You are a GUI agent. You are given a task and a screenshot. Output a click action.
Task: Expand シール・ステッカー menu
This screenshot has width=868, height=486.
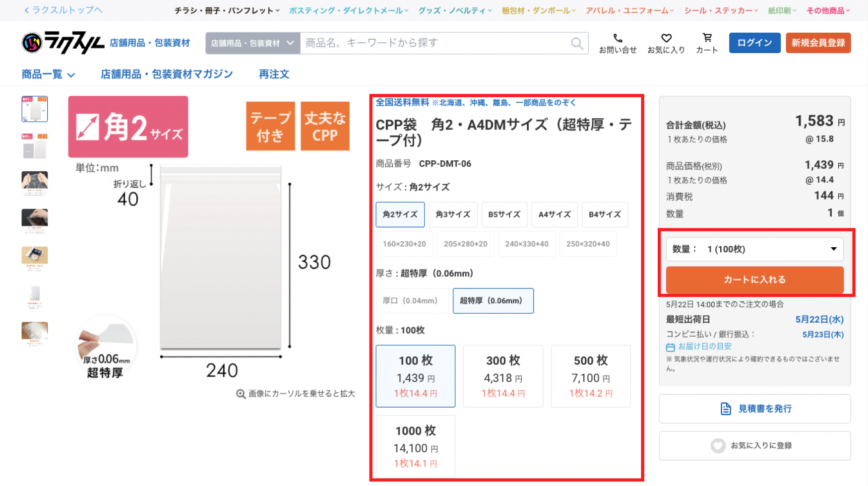click(x=721, y=10)
